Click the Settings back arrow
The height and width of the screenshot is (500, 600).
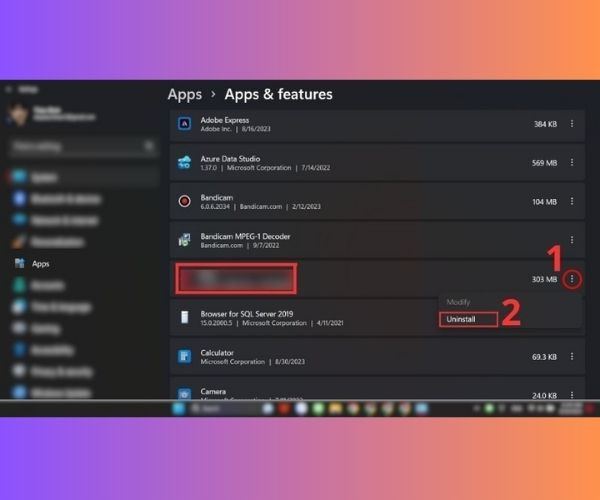pyautogui.click(x=8, y=90)
